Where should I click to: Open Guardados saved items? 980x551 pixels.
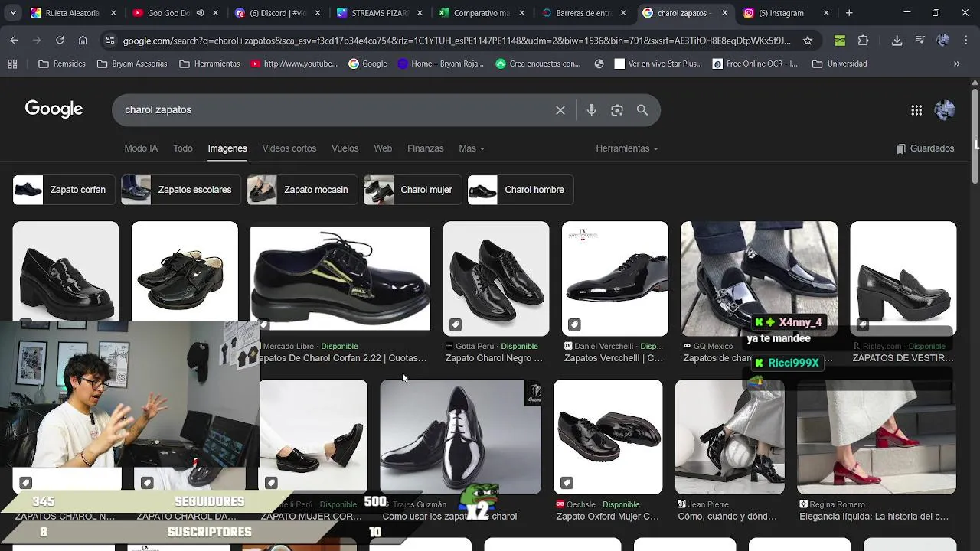pyautogui.click(x=925, y=148)
